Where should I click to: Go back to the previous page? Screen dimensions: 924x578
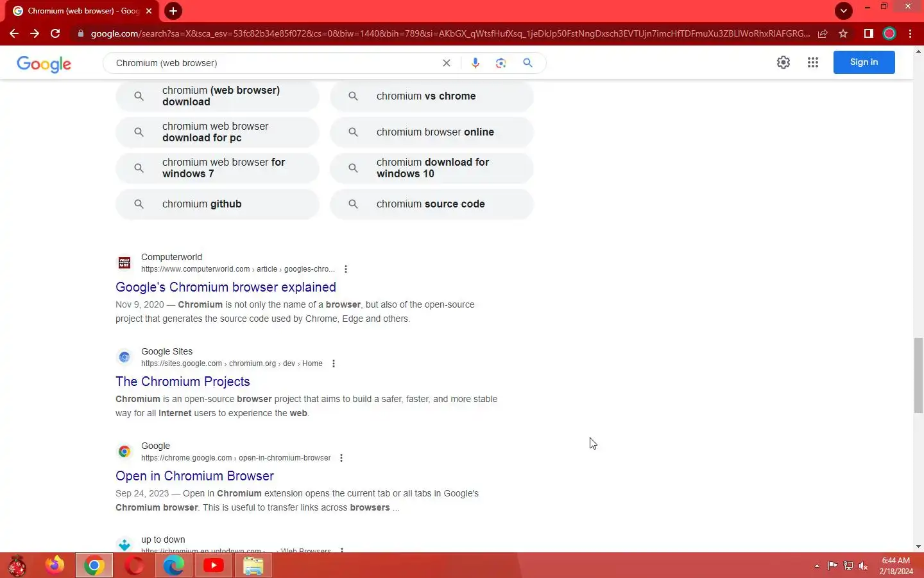[14, 33]
